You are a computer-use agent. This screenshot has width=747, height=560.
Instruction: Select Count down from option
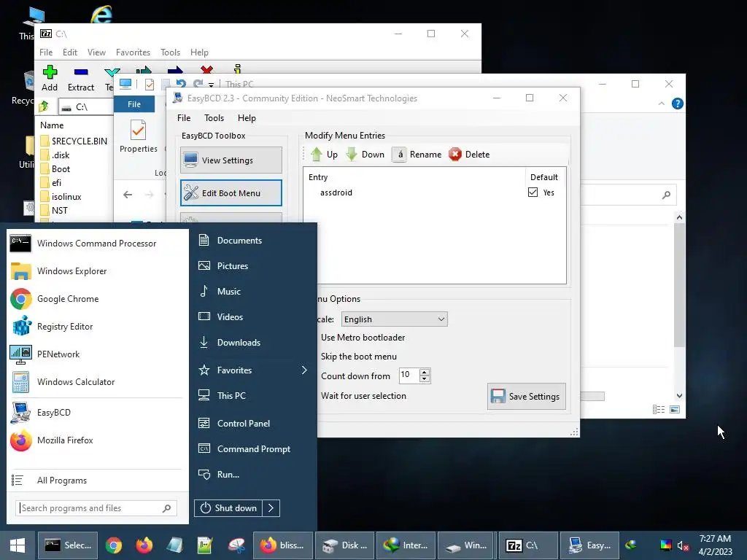(x=355, y=376)
